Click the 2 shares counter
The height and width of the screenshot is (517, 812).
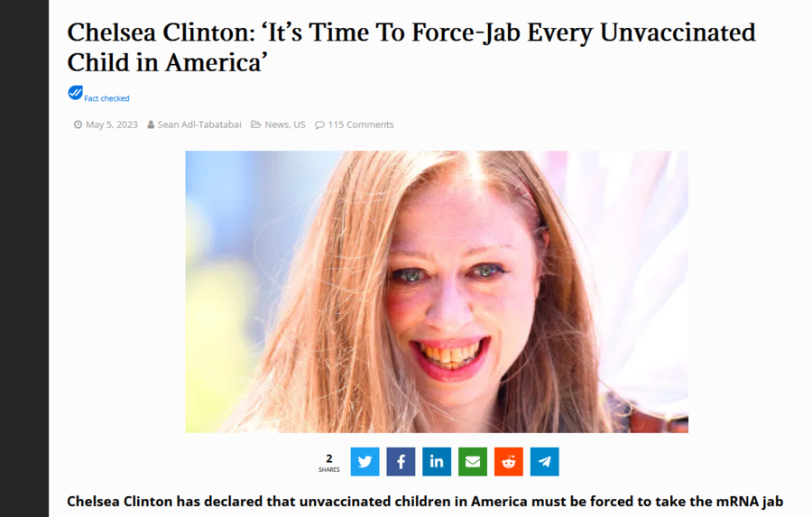tap(328, 462)
